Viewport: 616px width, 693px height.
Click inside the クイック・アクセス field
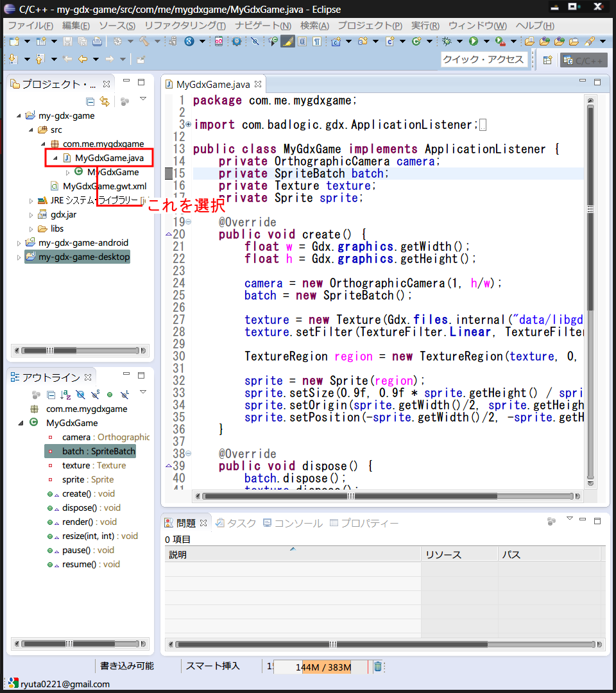(486, 58)
